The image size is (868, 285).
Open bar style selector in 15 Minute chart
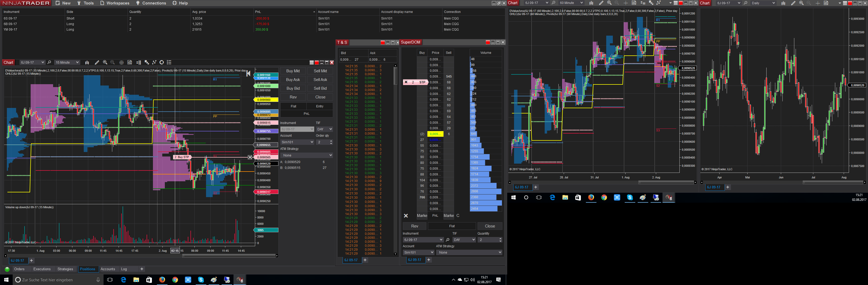[87, 63]
